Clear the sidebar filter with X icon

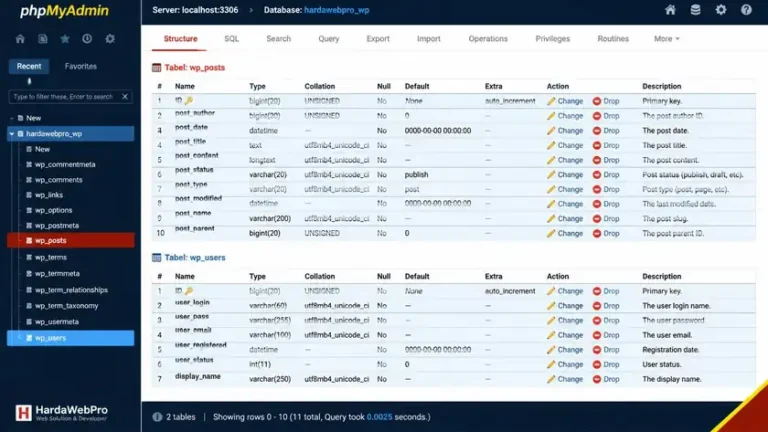coord(125,96)
